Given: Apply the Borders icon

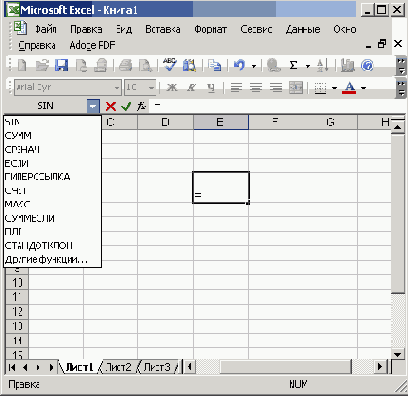Looking at the screenshot, I should pyautogui.click(x=320, y=88).
